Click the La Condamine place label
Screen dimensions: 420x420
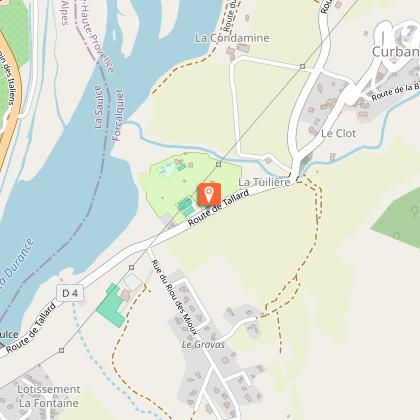point(232,38)
